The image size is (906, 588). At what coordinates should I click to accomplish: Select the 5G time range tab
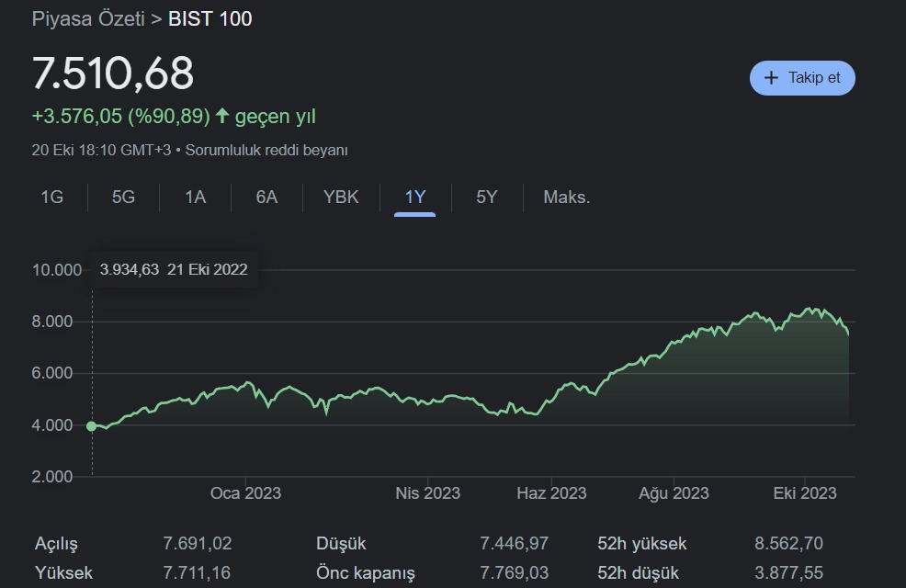(123, 198)
